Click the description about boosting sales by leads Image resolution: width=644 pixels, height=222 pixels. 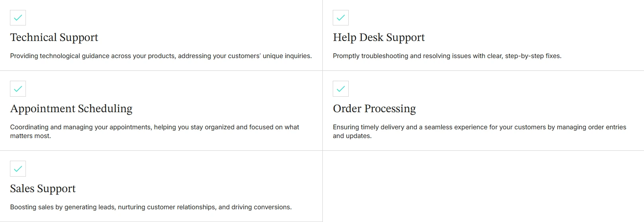point(151,207)
